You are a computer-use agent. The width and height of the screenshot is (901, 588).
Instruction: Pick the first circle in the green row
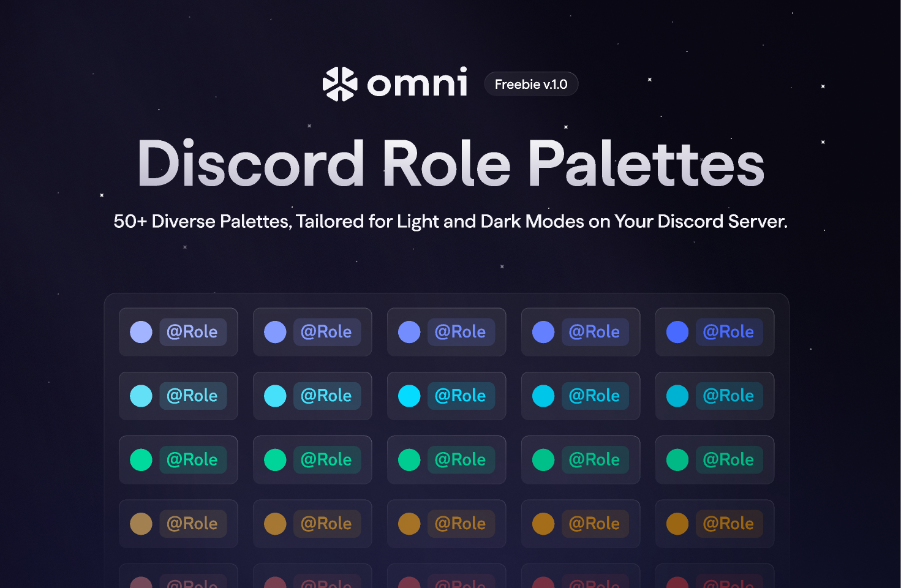pos(141,460)
